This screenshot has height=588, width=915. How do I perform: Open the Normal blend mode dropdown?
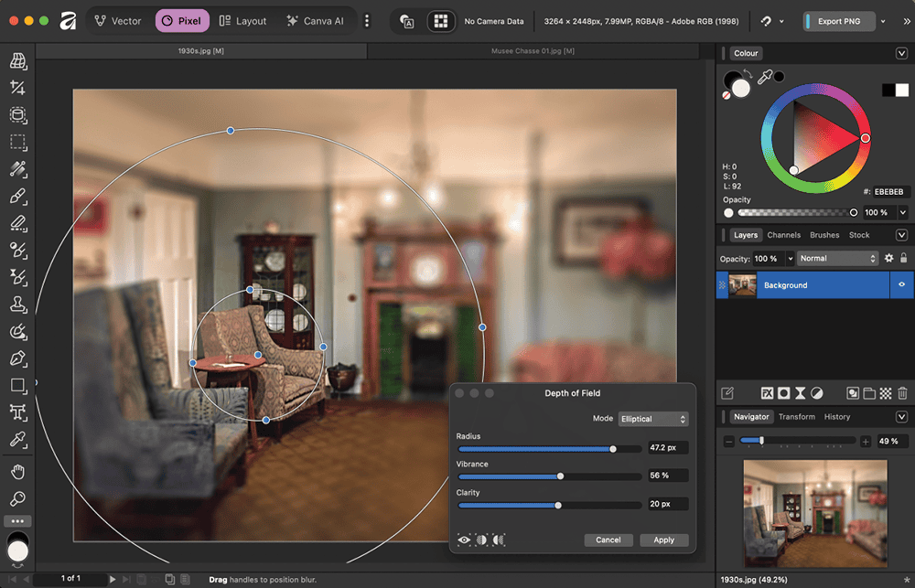837,259
